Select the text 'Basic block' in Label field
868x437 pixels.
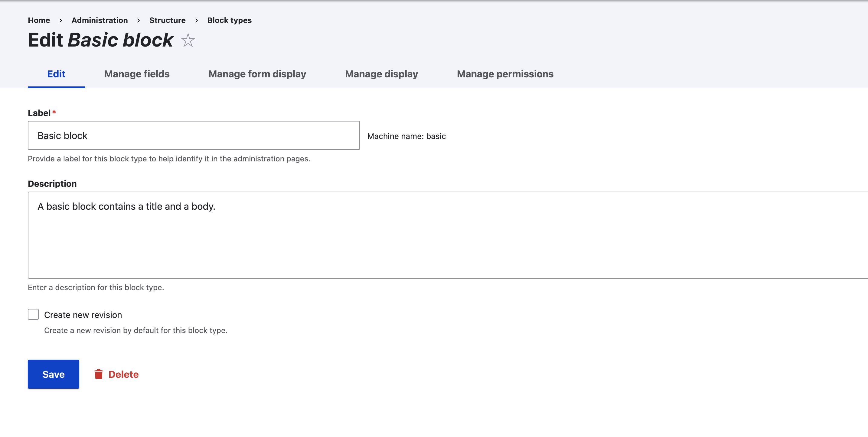pyautogui.click(x=63, y=135)
